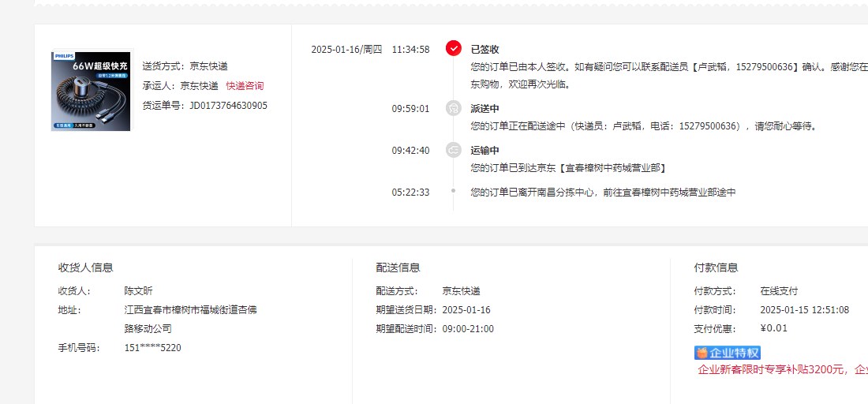
Task: Click the 企业特权 badge
Action: tap(728, 353)
